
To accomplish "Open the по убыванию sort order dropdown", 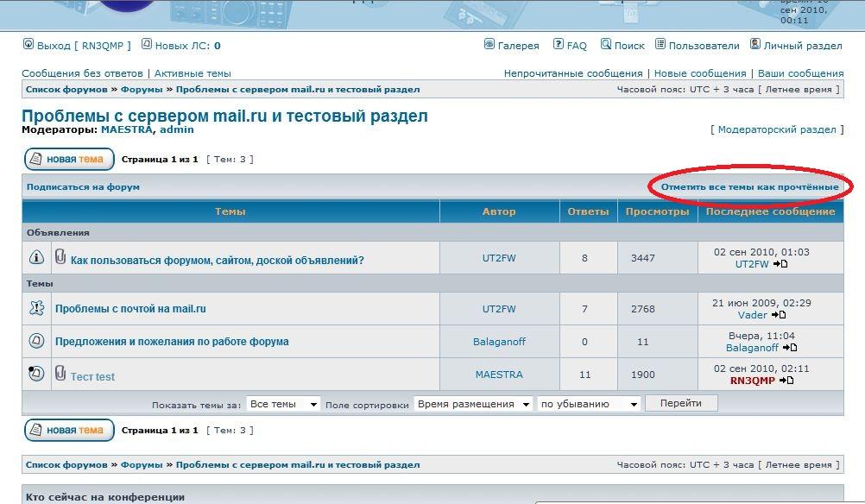I will point(589,404).
